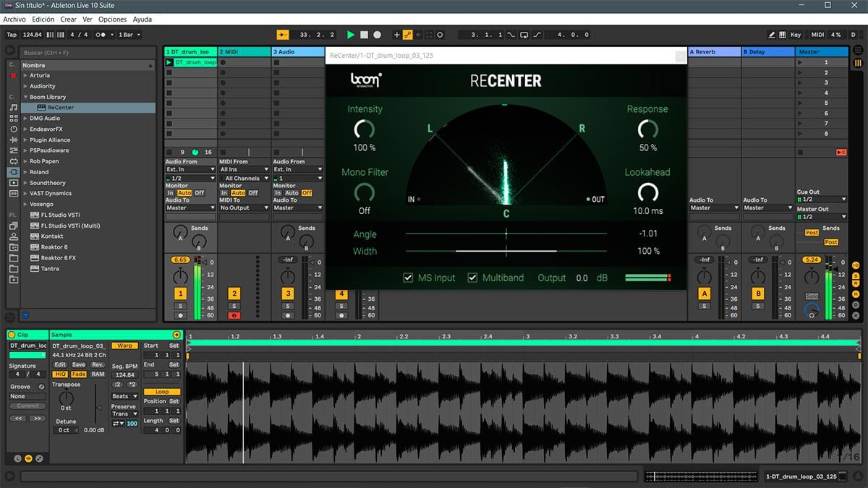Open the Ver menu
The image size is (868, 488).
(x=88, y=20)
